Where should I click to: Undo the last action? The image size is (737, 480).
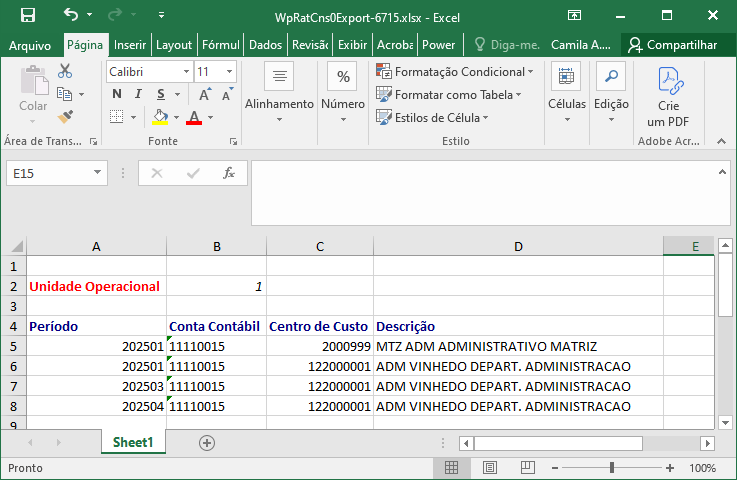pyautogui.click(x=71, y=15)
